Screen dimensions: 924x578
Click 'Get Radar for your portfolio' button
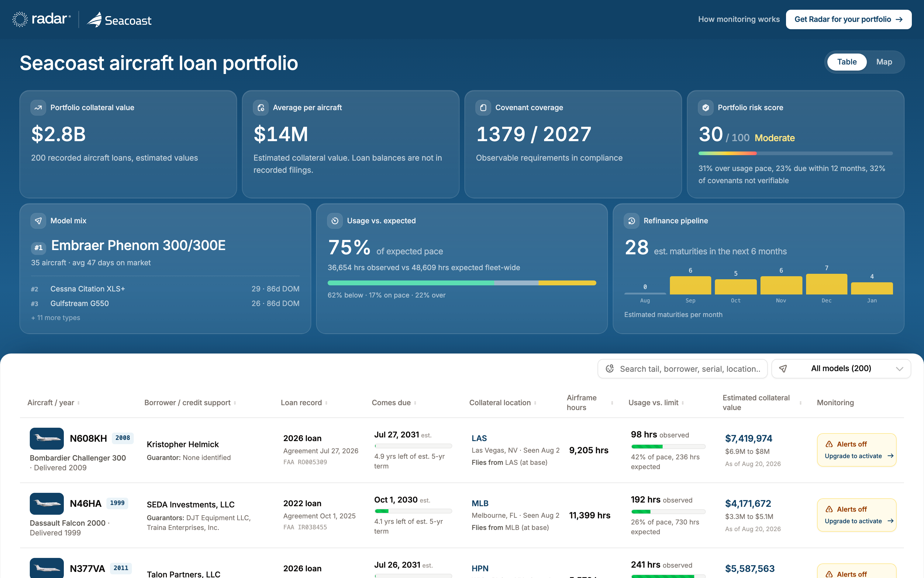[848, 19]
